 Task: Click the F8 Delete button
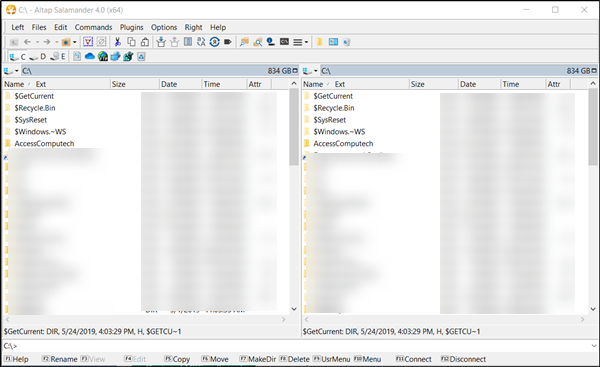coord(294,359)
